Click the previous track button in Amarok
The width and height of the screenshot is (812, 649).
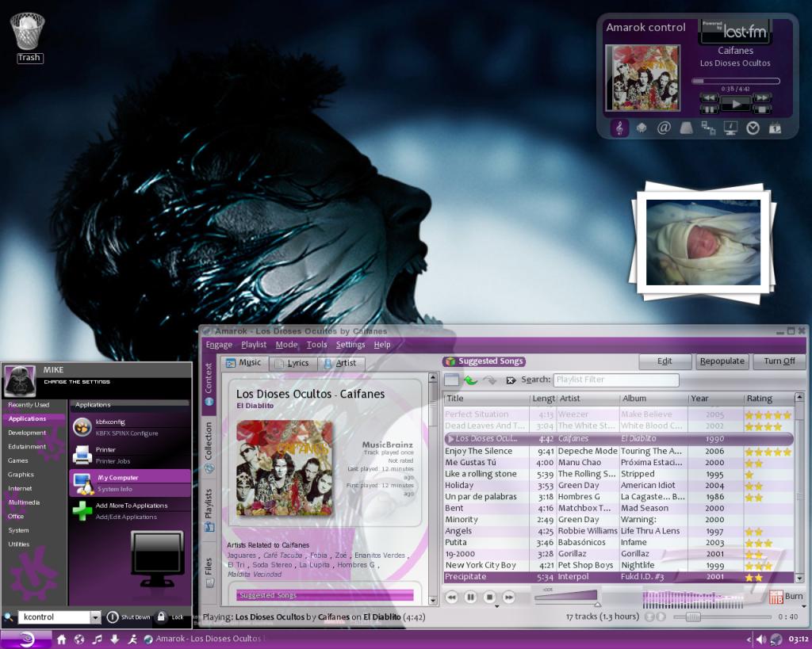pos(451,597)
